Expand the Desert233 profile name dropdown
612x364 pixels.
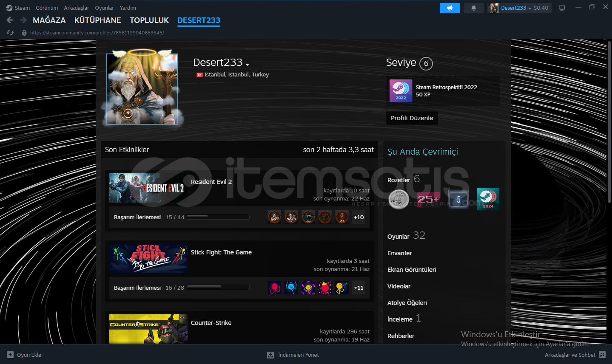pyautogui.click(x=247, y=65)
